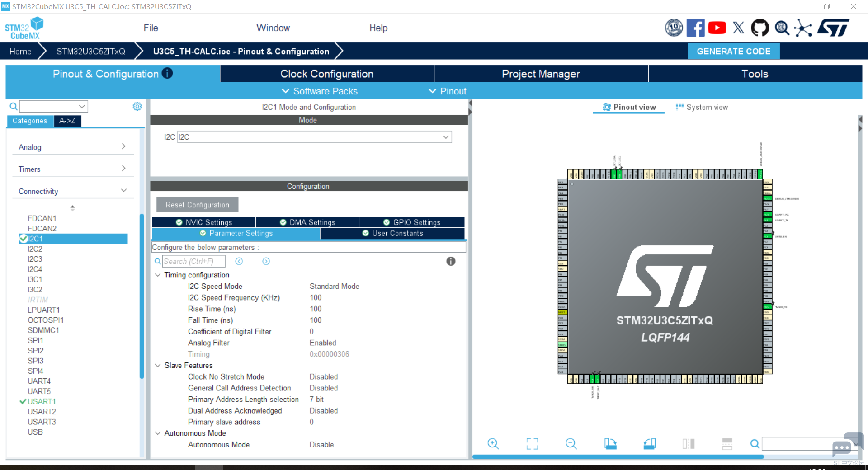Select USART1 in the peripheral list

click(x=41, y=401)
